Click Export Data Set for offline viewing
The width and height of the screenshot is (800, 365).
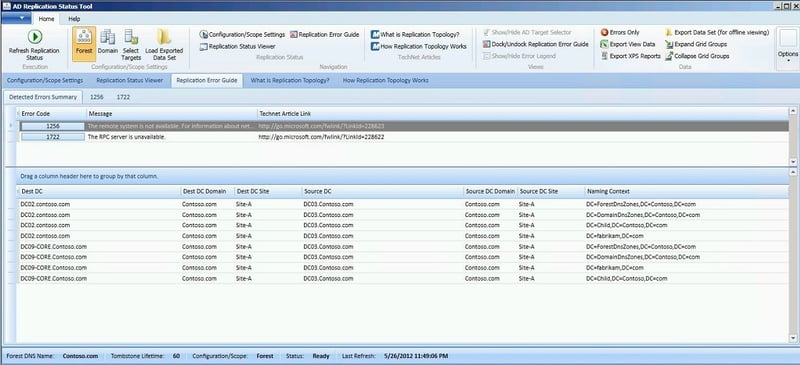click(717, 32)
